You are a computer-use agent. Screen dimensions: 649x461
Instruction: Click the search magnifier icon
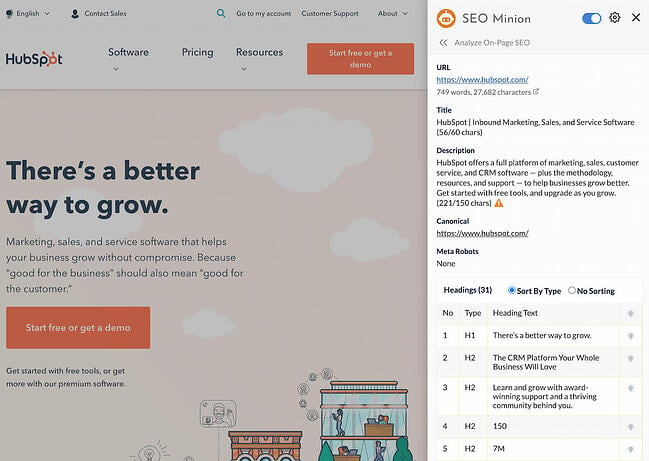pyautogui.click(x=221, y=14)
